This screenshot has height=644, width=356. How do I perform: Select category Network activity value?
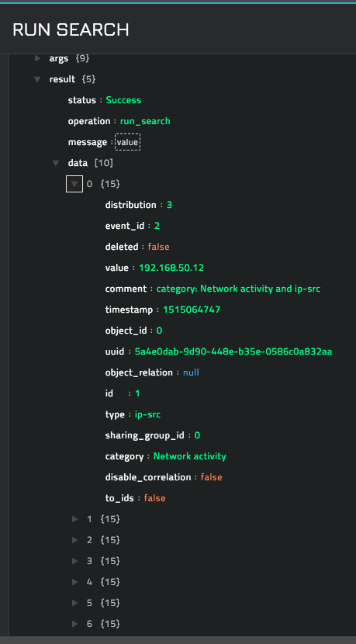(190, 456)
